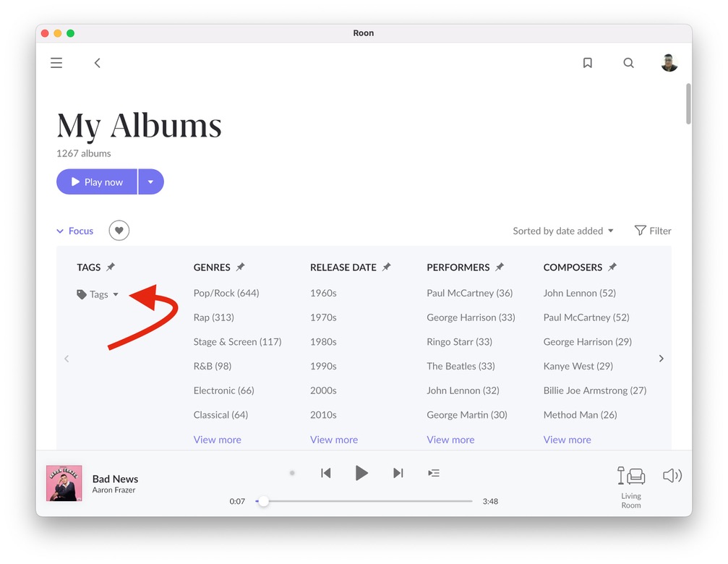Select the 1980s release date

tap(323, 341)
